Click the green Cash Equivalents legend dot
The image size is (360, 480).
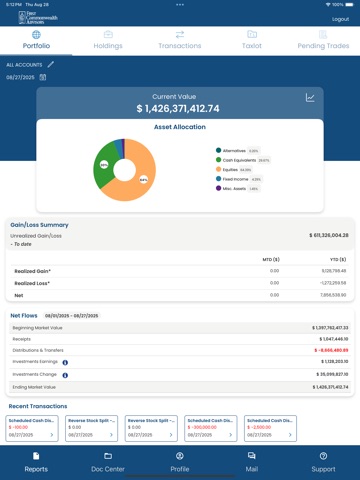coord(218,160)
